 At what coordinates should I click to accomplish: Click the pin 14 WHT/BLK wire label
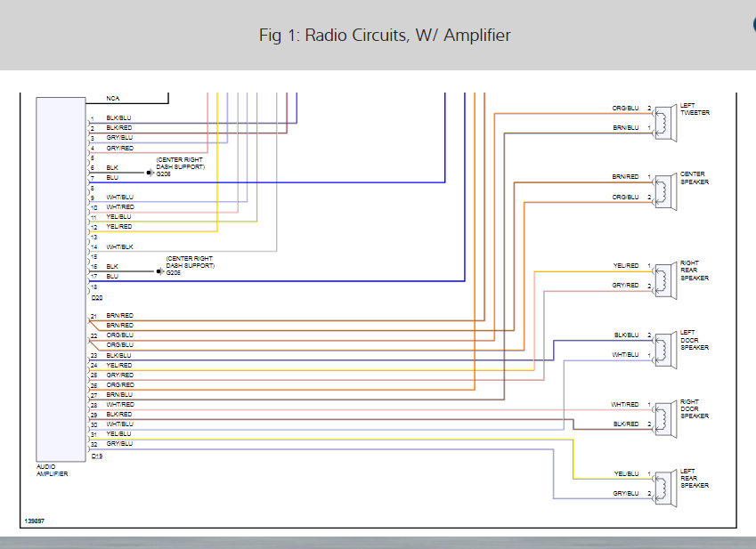click(x=119, y=247)
